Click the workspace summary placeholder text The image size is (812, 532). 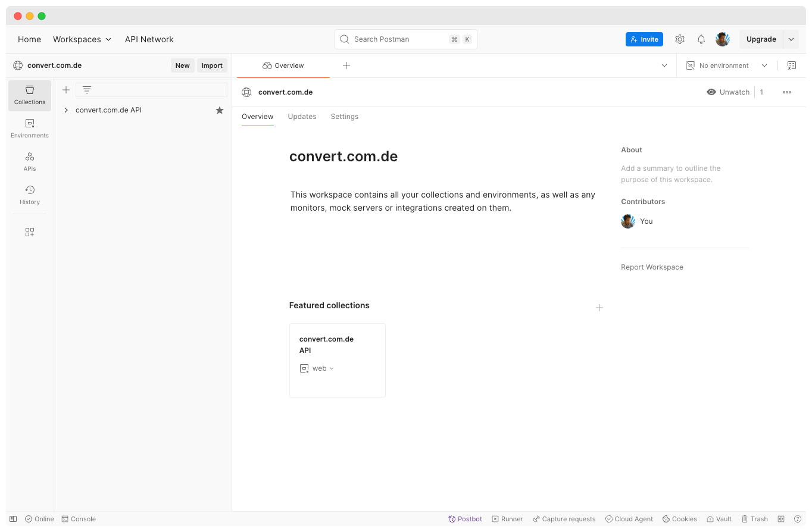[x=671, y=174]
